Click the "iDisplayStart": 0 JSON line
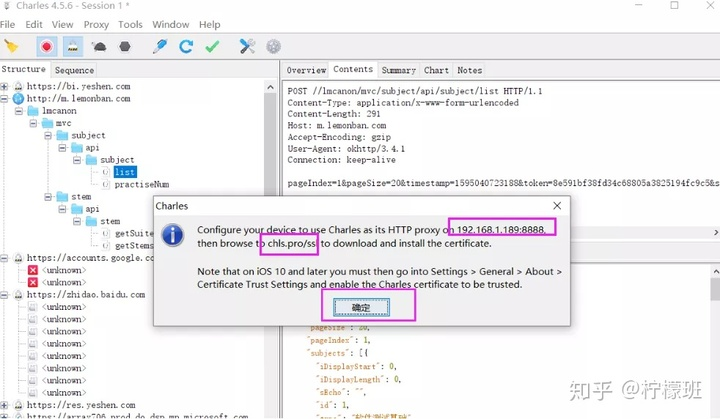The height and width of the screenshot is (419, 720). pyautogui.click(x=356, y=366)
